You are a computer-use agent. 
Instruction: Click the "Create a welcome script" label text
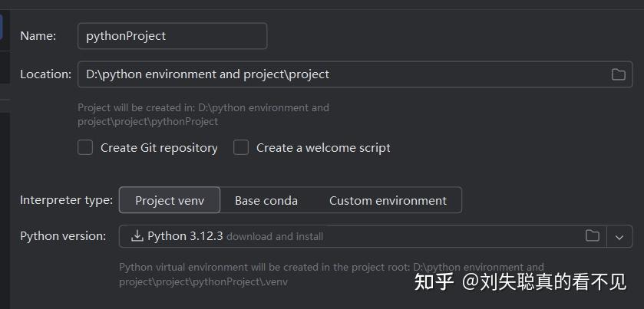pyautogui.click(x=323, y=148)
